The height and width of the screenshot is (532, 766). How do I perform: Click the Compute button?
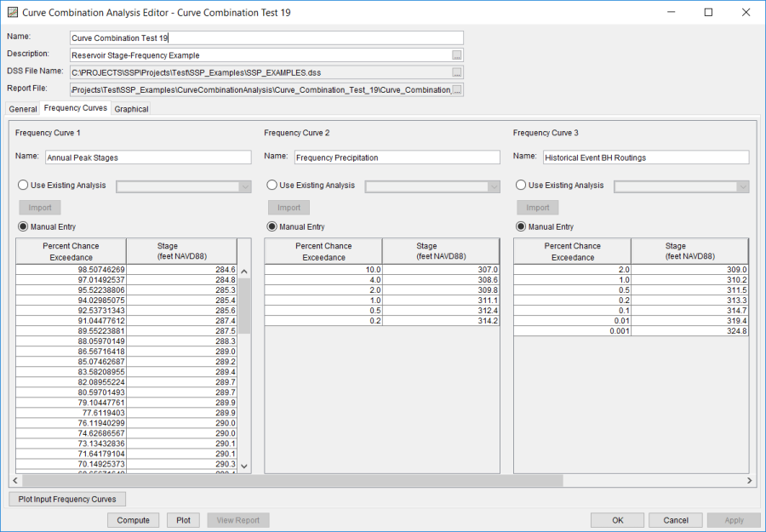click(133, 519)
